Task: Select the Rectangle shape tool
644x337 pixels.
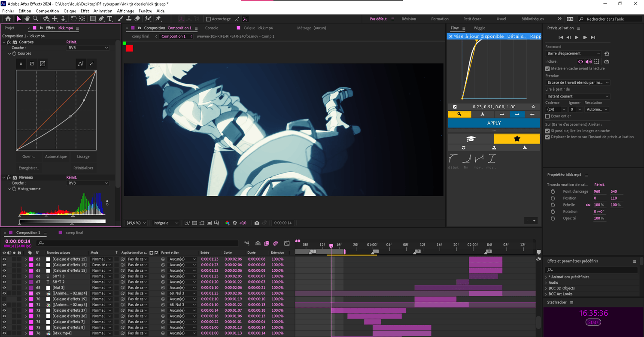Action: [x=92, y=19]
